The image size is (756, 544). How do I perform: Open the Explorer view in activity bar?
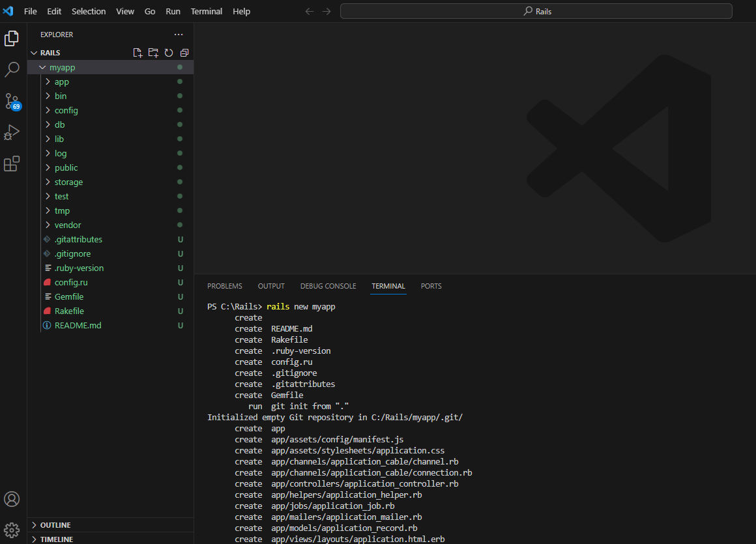click(x=12, y=38)
